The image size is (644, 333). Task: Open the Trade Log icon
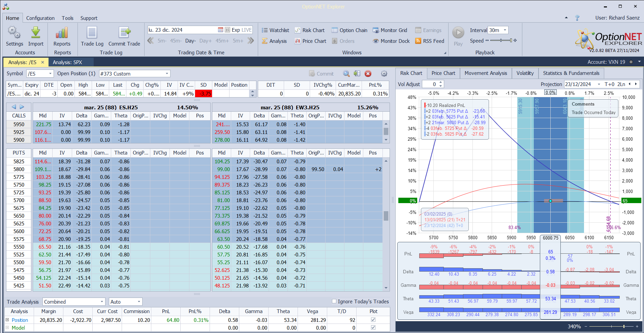(92, 33)
